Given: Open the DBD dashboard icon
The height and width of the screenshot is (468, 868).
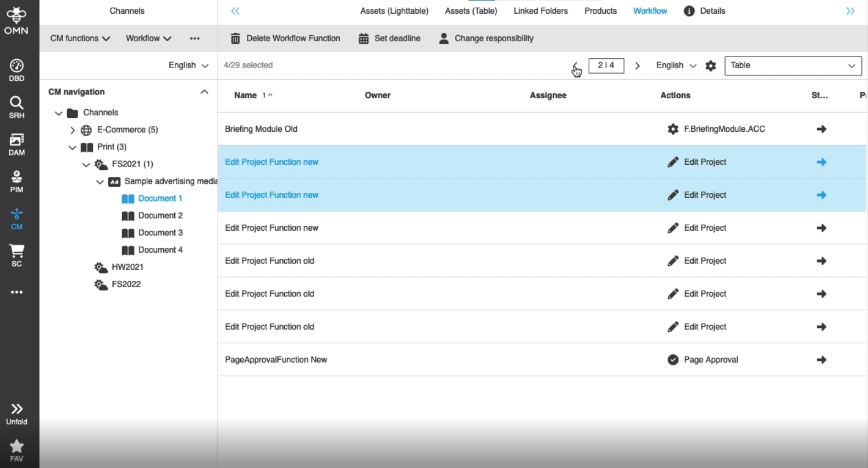Looking at the screenshot, I should 16,70.
